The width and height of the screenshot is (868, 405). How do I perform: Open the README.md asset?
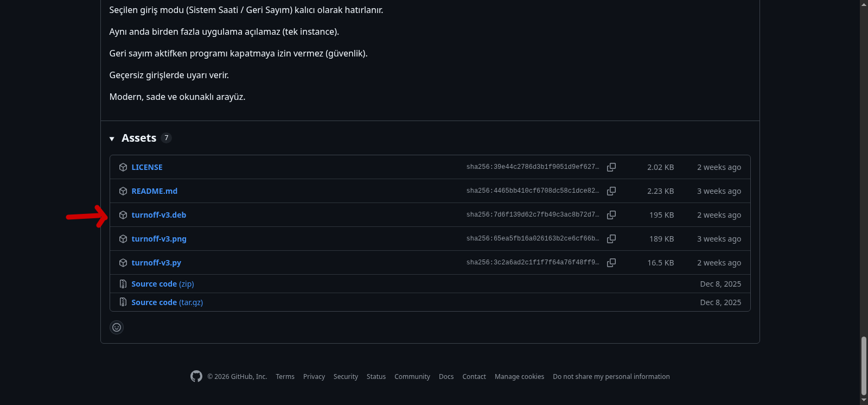click(154, 191)
